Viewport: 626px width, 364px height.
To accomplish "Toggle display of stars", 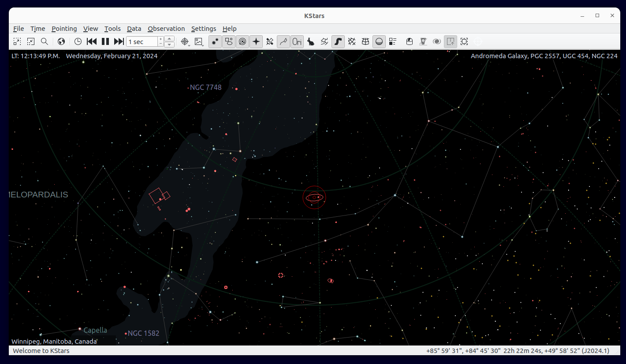I will coord(215,41).
